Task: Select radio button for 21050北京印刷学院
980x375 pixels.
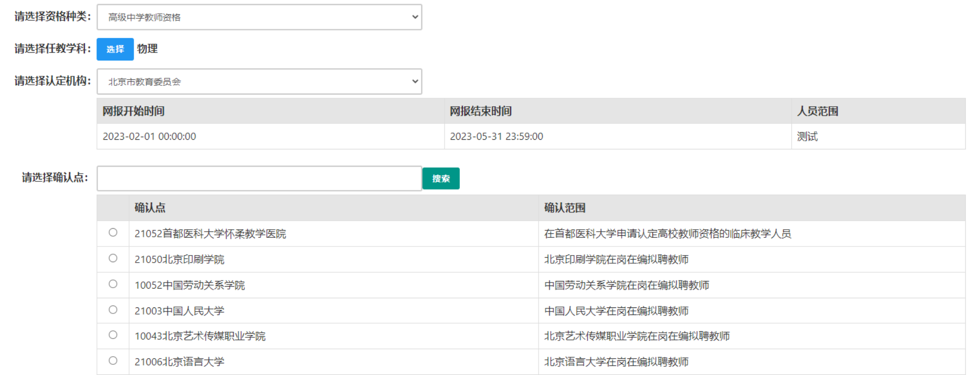Action: (x=113, y=258)
